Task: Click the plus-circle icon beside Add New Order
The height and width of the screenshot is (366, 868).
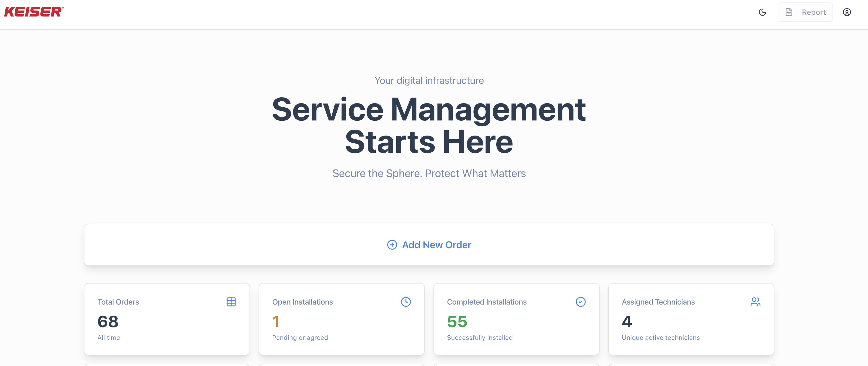Action: point(392,245)
